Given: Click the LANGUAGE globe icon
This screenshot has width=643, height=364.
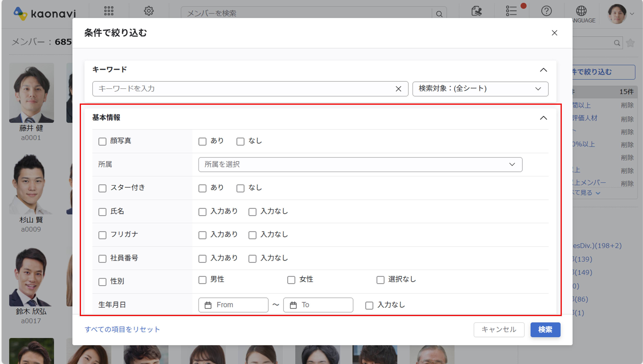Looking at the screenshot, I should [581, 11].
